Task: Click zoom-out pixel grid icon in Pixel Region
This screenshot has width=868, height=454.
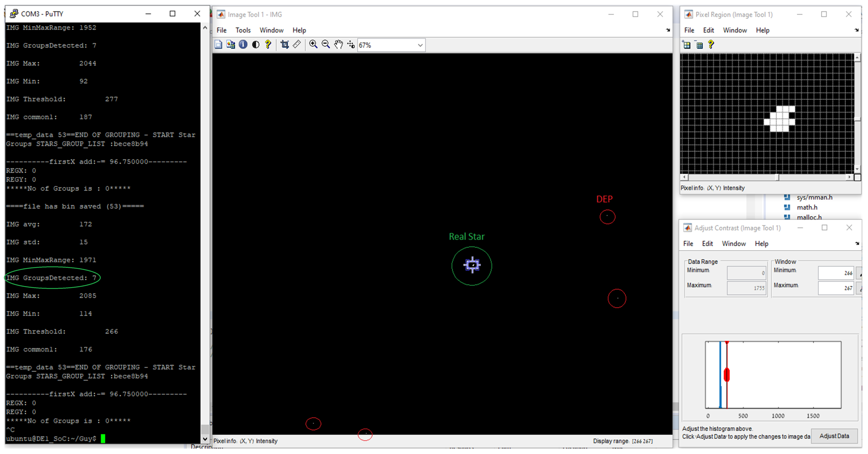Action: pos(699,45)
